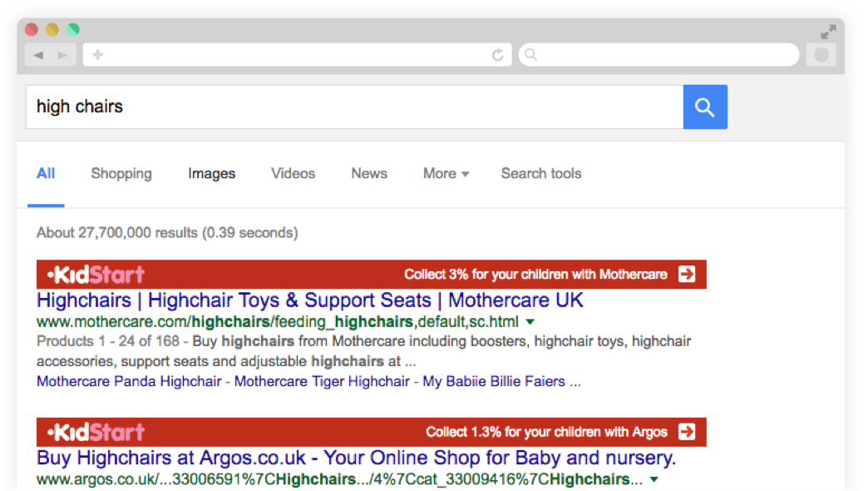Click the arrow icon on Mothercare KidStart banner
This screenshot has height=491, width=868.
(x=687, y=275)
